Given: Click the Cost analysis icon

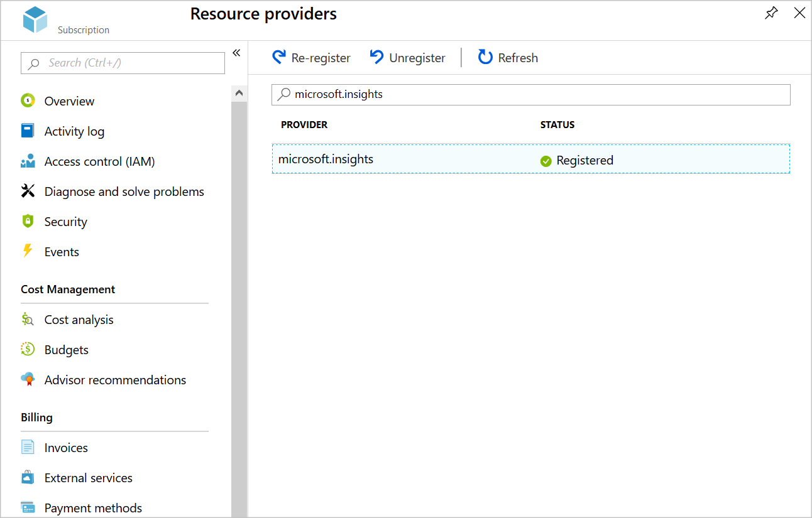Looking at the screenshot, I should click(28, 319).
